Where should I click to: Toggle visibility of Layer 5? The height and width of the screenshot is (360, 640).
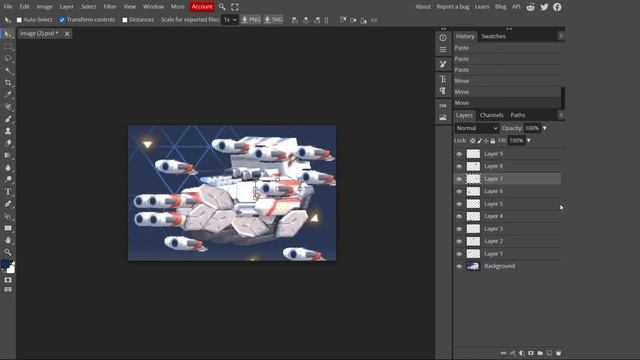coord(459,204)
